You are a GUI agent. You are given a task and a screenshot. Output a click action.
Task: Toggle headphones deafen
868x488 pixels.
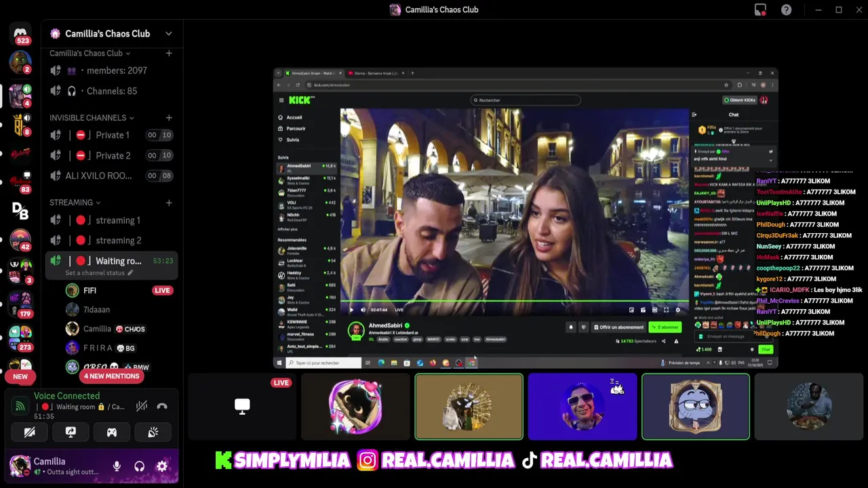pos(139,466)
